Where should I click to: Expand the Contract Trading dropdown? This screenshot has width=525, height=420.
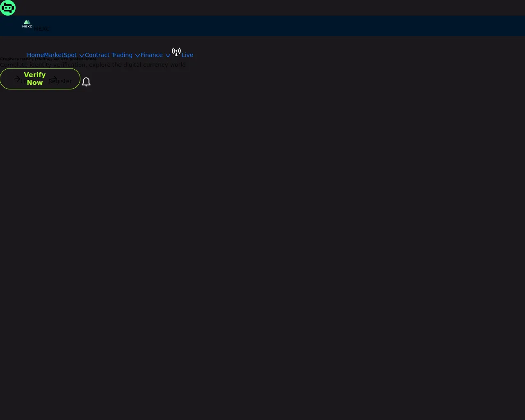[112, 55]
